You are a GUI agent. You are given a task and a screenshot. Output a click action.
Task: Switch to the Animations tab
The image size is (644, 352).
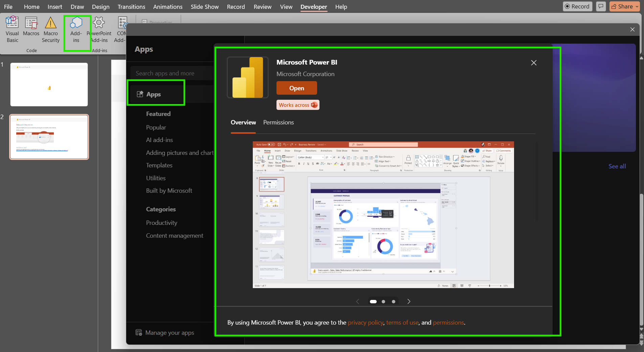tap(168, 7)
